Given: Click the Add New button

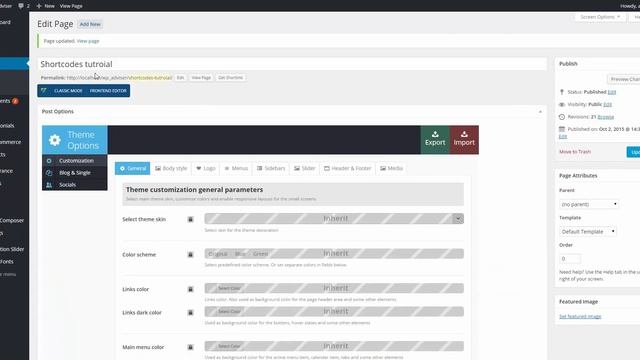Looking at the screenshot, I should point(90,24).
